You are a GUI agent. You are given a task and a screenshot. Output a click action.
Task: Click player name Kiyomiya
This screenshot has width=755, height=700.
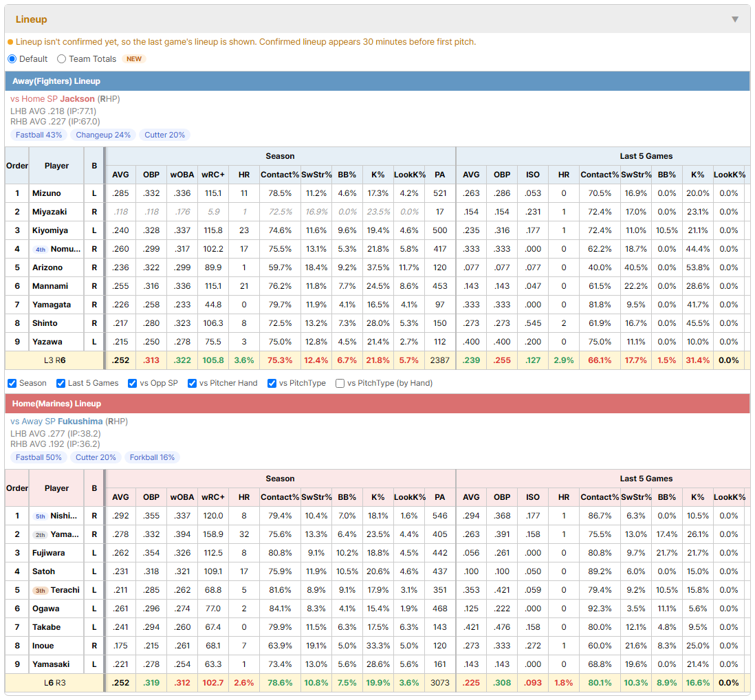tap(50, 230)
